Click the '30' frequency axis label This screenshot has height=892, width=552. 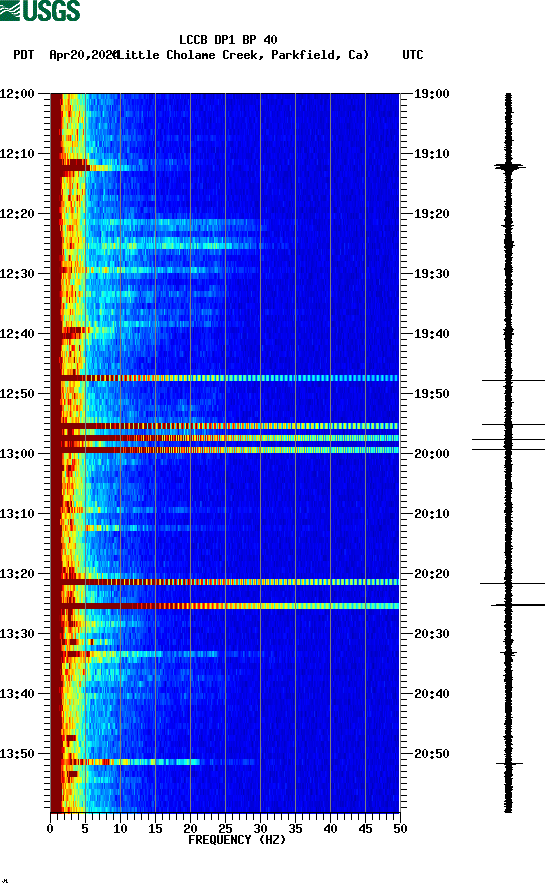point(260,828)
